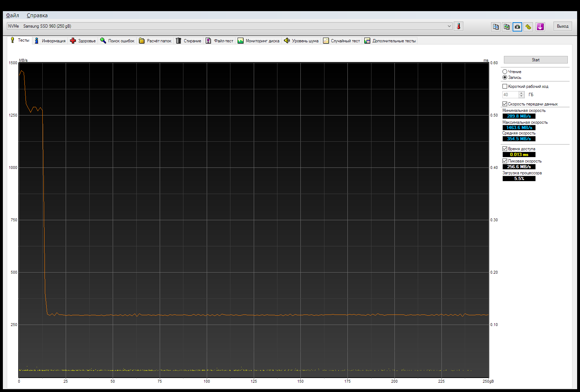The width and height of the screenshot is (580, 392).
Task: Click maximum speed value 1463.6 MB/s
Action: [x=519, y=128]
